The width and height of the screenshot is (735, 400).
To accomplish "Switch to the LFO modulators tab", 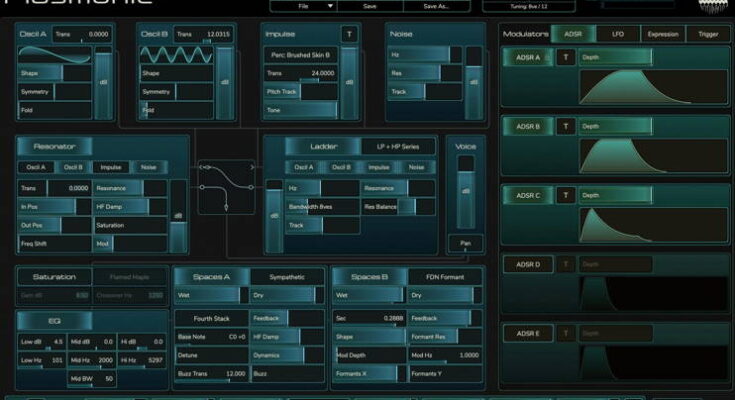I will (616, 34).
